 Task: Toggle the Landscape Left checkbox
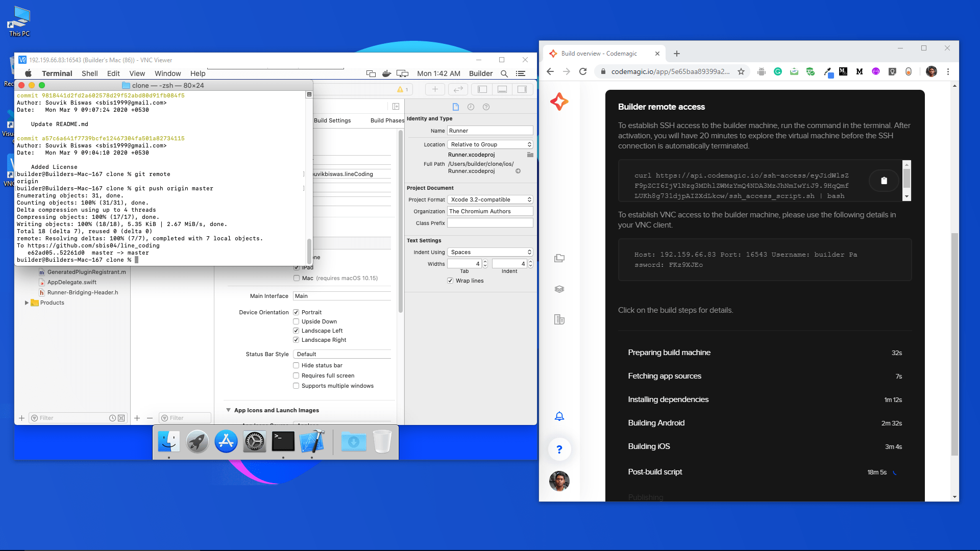point(296,331)
